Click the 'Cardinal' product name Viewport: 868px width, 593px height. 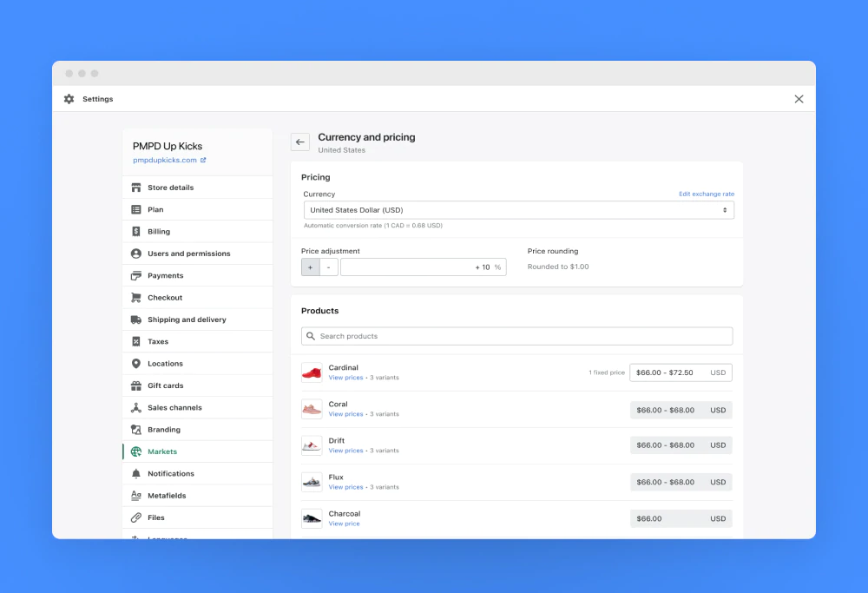click(343, 367)
